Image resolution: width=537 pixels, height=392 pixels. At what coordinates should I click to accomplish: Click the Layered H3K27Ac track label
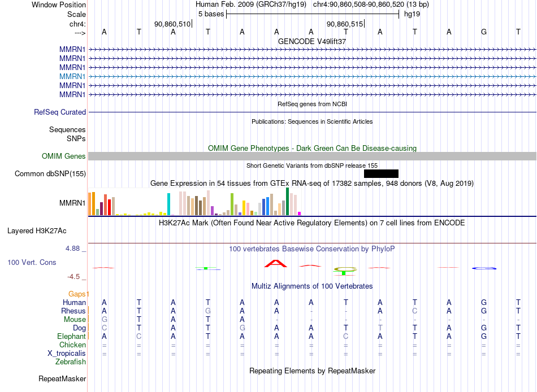click(x=37, y=231)
